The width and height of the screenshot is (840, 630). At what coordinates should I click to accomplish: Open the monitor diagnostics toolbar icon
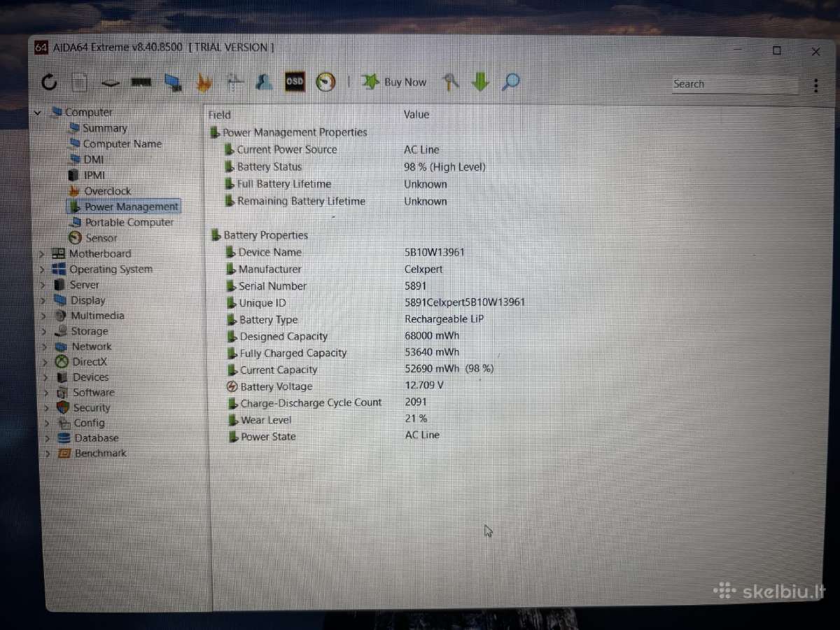(173, 83)
